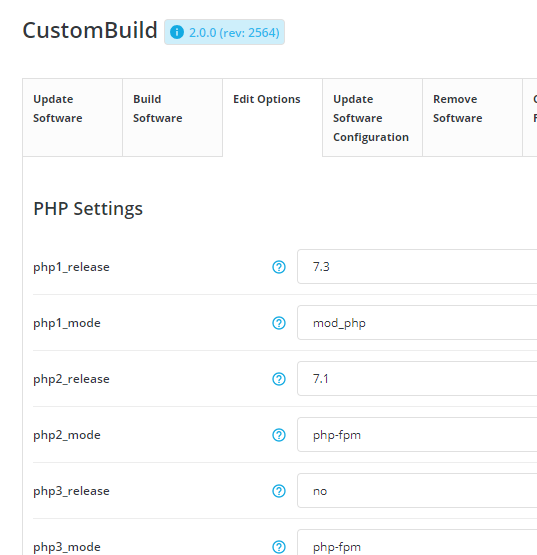Open help icon for php3_release
This screenshot has height=555, width=537.
pyautogui.click(x=279, y=491)
